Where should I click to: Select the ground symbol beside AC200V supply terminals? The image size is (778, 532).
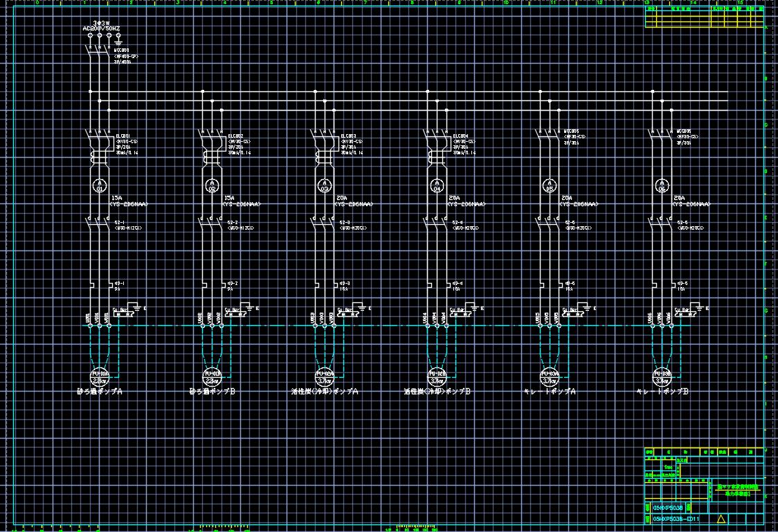(118, 40)
